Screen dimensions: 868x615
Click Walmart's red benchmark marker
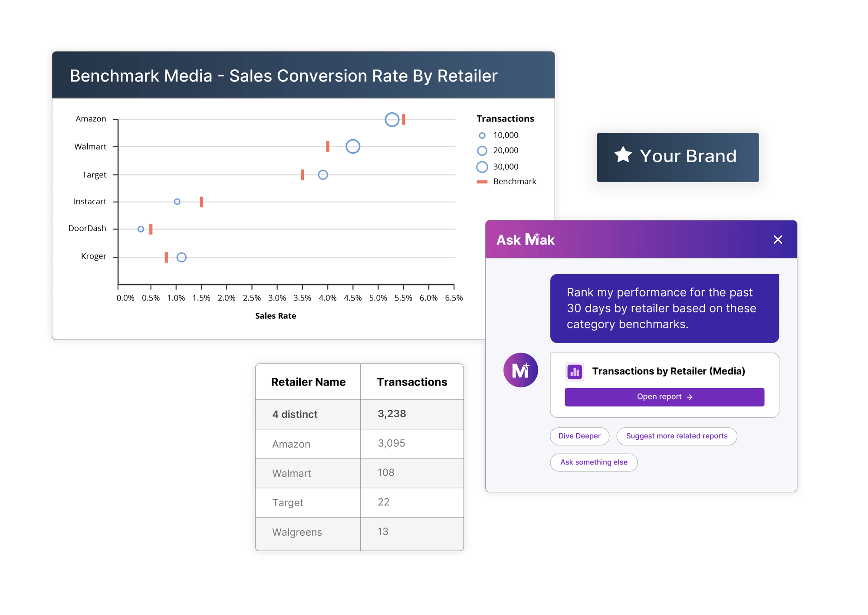(328, 147)
